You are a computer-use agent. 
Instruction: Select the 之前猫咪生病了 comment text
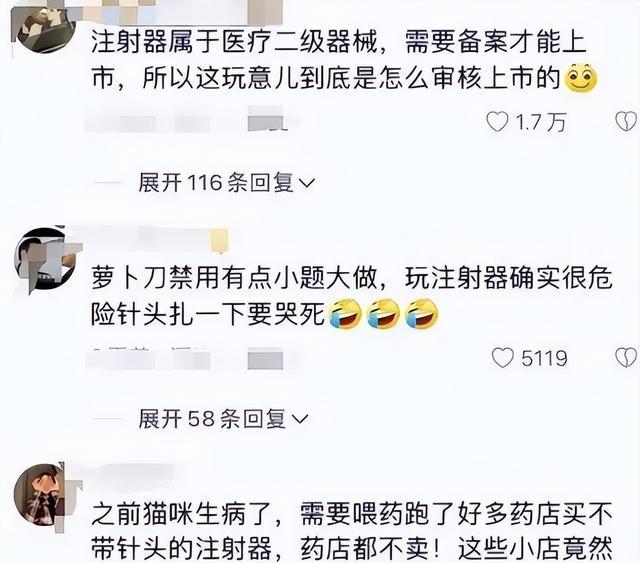coord(351,531)
